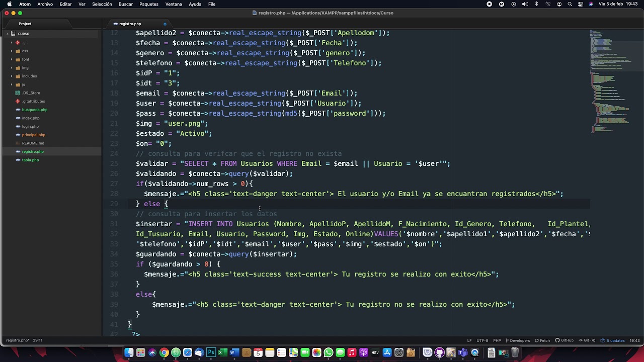
Task: Expand the font folder arrow
Action: [12, 59]
